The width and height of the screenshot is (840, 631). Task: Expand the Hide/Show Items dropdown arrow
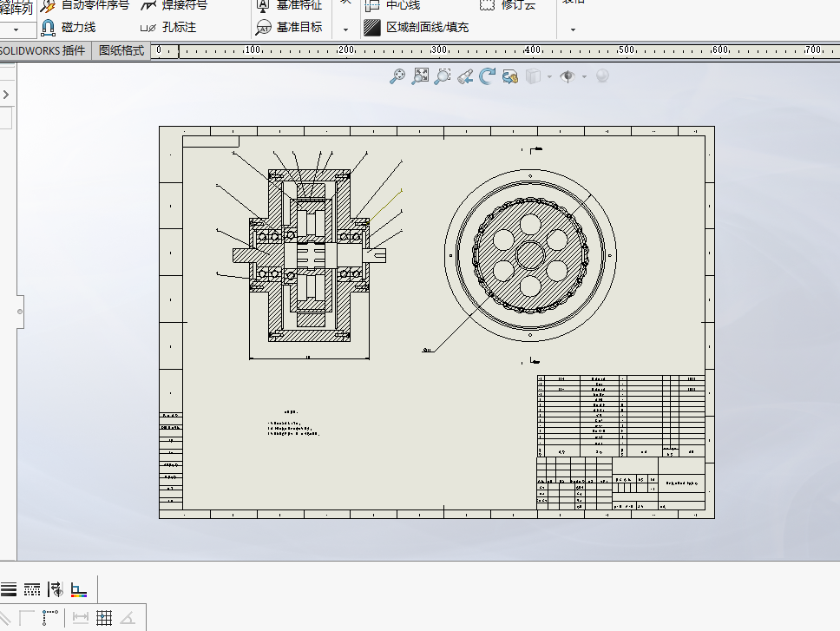click(584, 77)
